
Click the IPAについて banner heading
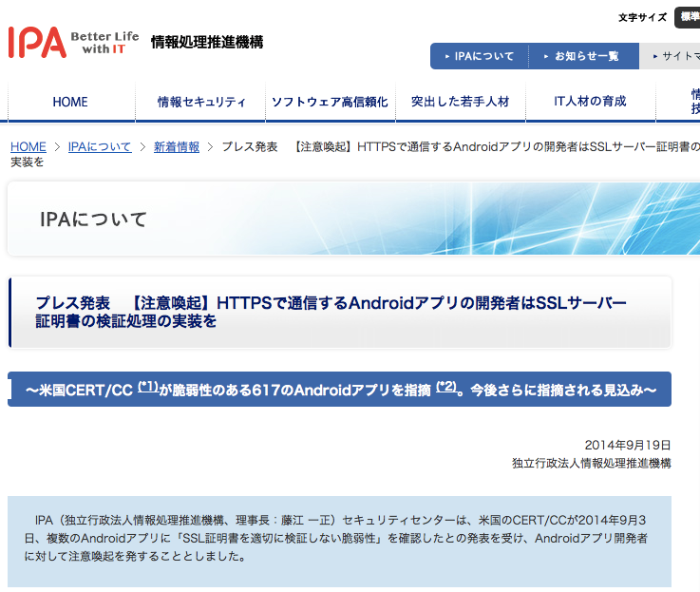tap(94, 219)
